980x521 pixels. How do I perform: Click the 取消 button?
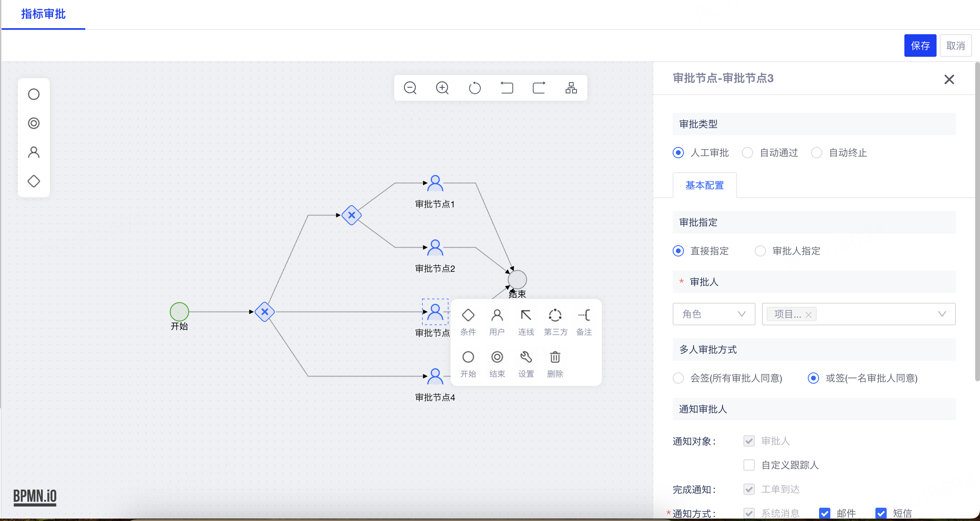click(x=955, y=45)
